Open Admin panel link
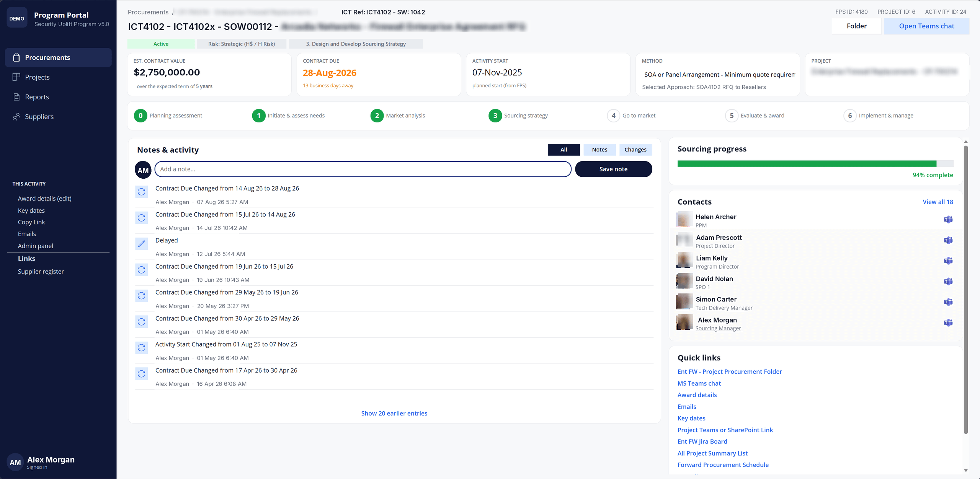The image size is (980, 479). pos(35,246)
